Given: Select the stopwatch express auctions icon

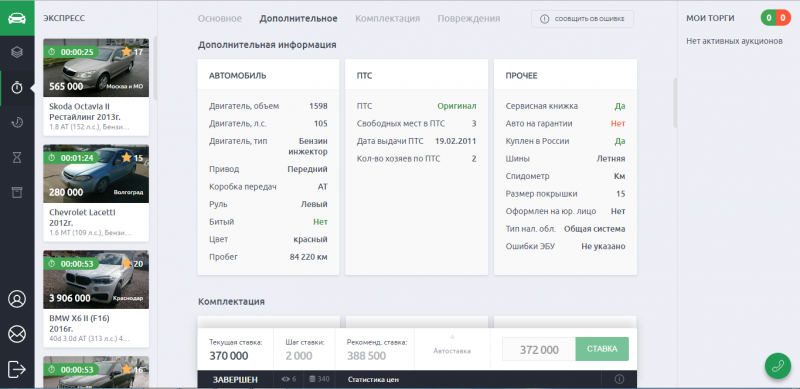Looking at the screenshot, I should click(17, 88).
